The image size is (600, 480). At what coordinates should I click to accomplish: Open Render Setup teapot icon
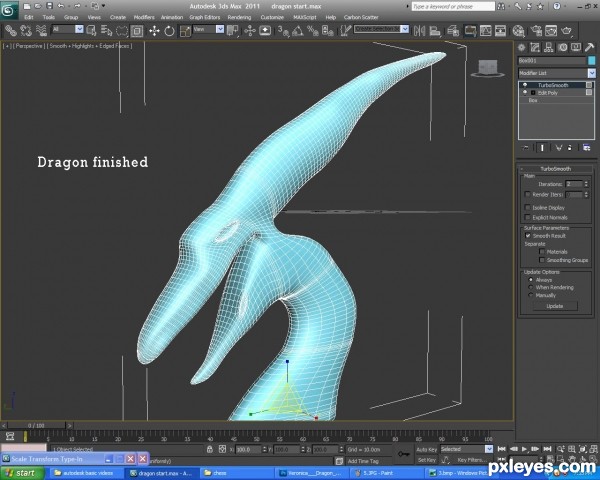click(x=536, y=31)
